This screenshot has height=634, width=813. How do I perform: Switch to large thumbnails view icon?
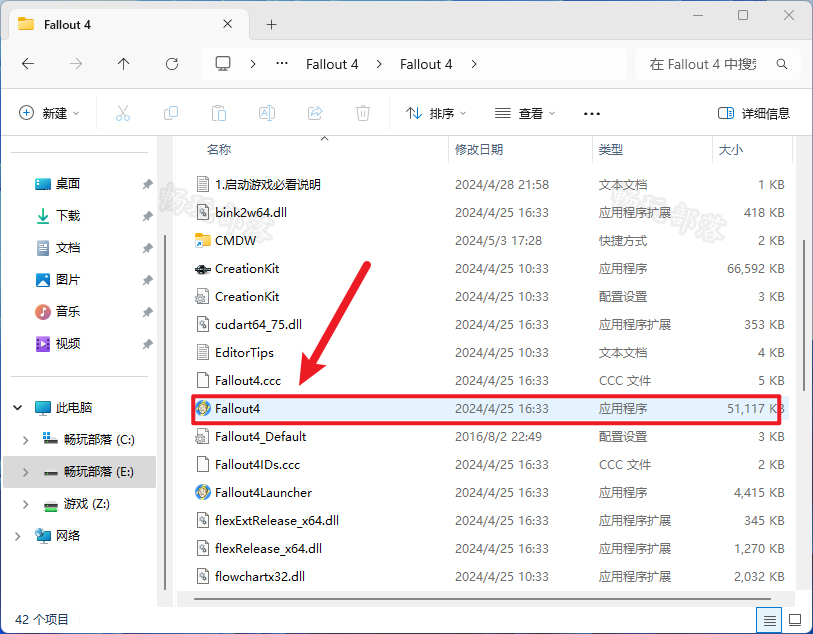point(795,619)
